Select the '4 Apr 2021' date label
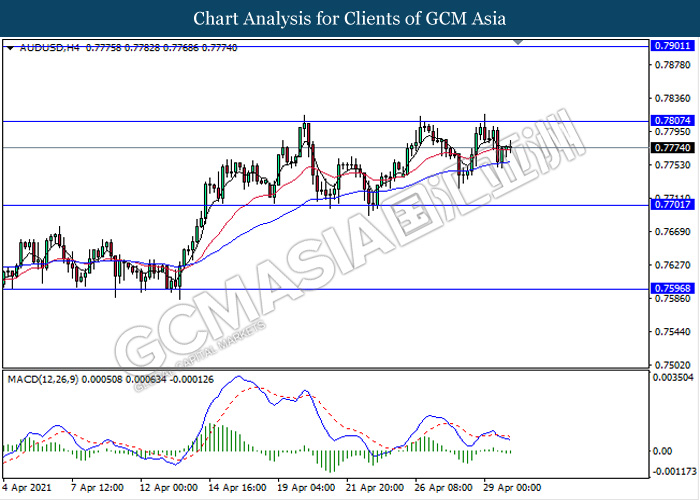700x500 pixels. coord(30,488)
